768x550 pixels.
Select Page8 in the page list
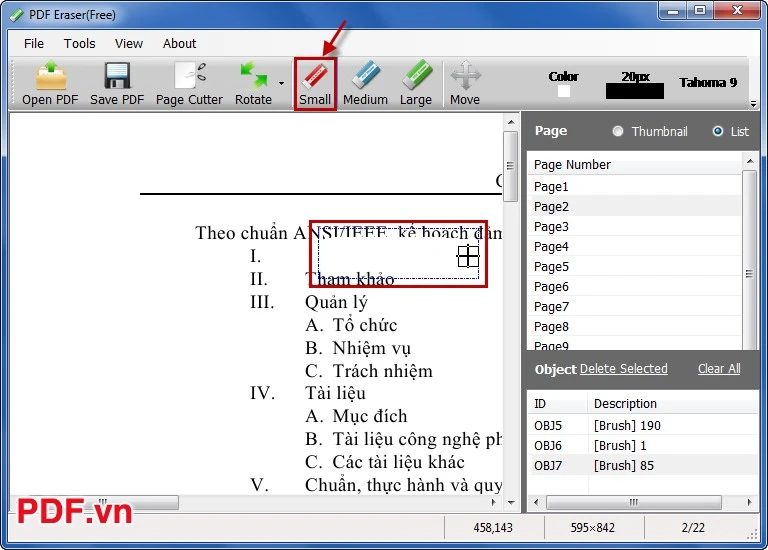[635, 327]
